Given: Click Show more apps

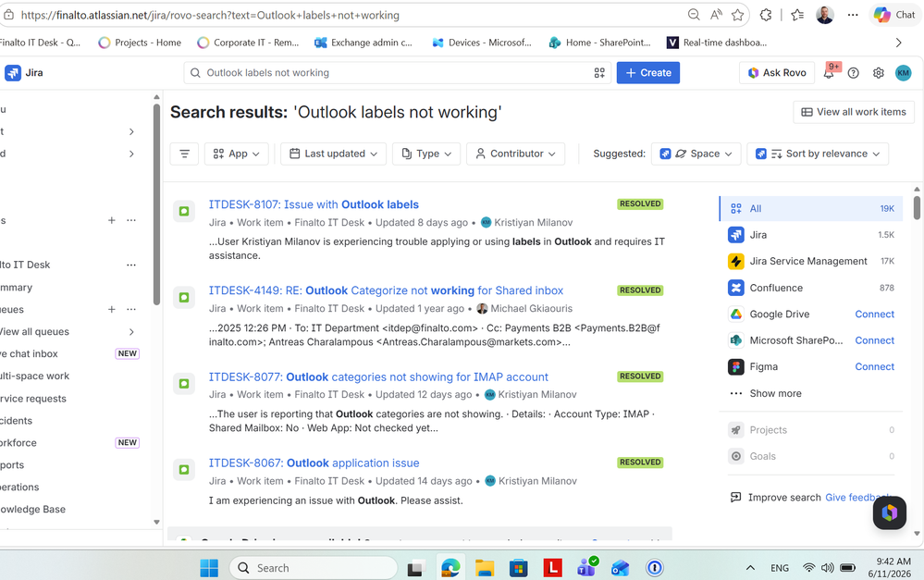Looking at the screenshot, I should coord(775,393).
